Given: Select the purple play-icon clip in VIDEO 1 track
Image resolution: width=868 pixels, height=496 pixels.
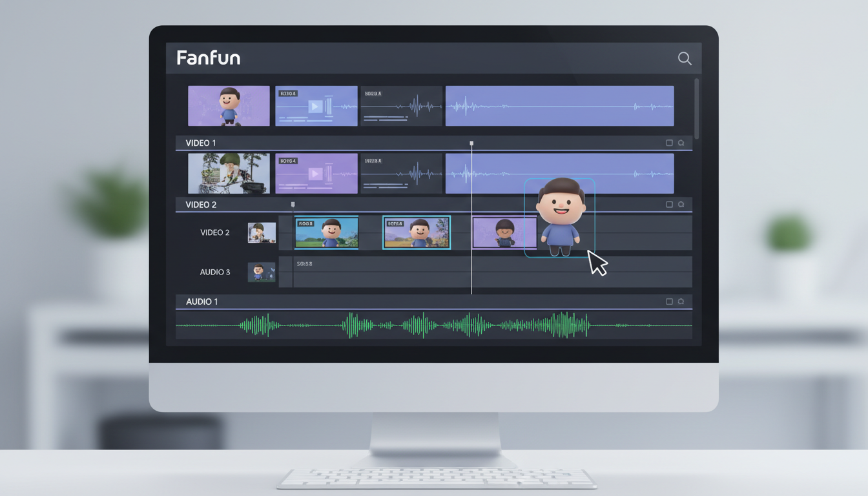Looking at the screenshot, I should pyautogui.click(x=316, y=173).
